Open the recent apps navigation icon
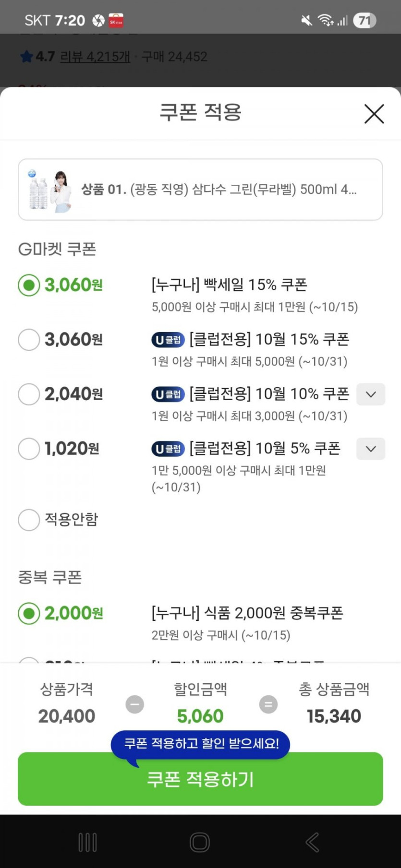The image size is (401, 868). (x=87, y=842)
